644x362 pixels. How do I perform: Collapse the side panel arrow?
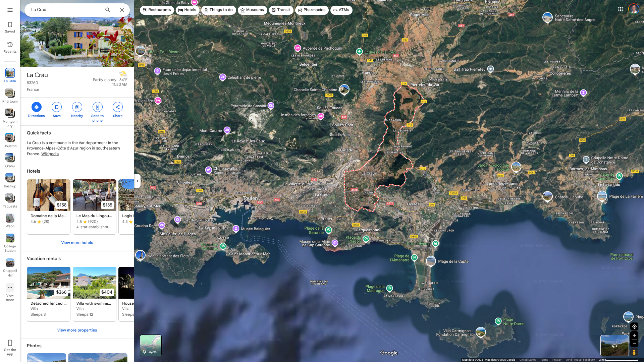point(137,181)
